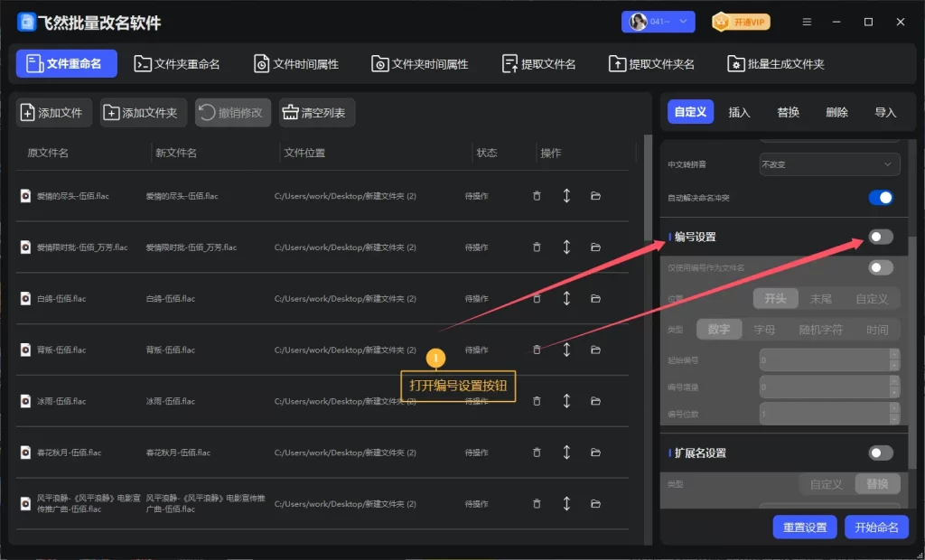Go to 文件时间属性 tab
This screenshot has height=560, width=925.
click(x=296, y=64)
